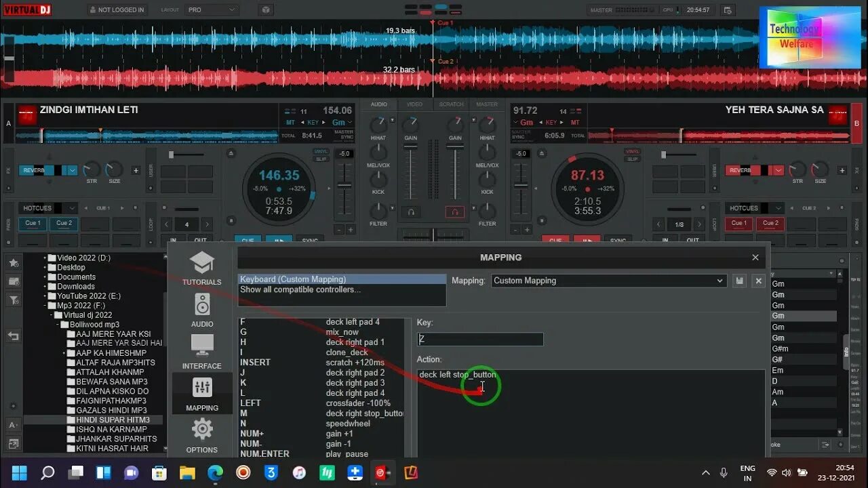The image size is (868, 488).
Task: Select Show all compatible controllers entry
Action: click(342, 289)
